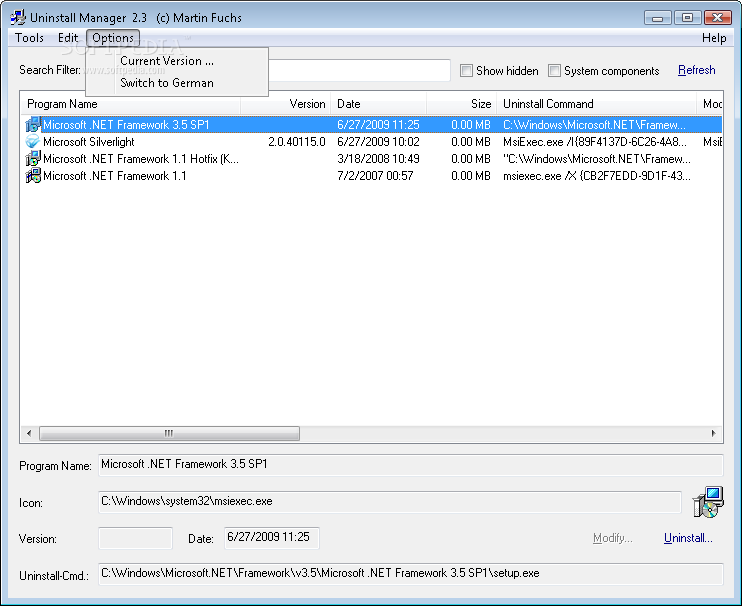
Task: Select the Microsoft .NET Framework 1.1 row name
Action: [x=115, y=176]
